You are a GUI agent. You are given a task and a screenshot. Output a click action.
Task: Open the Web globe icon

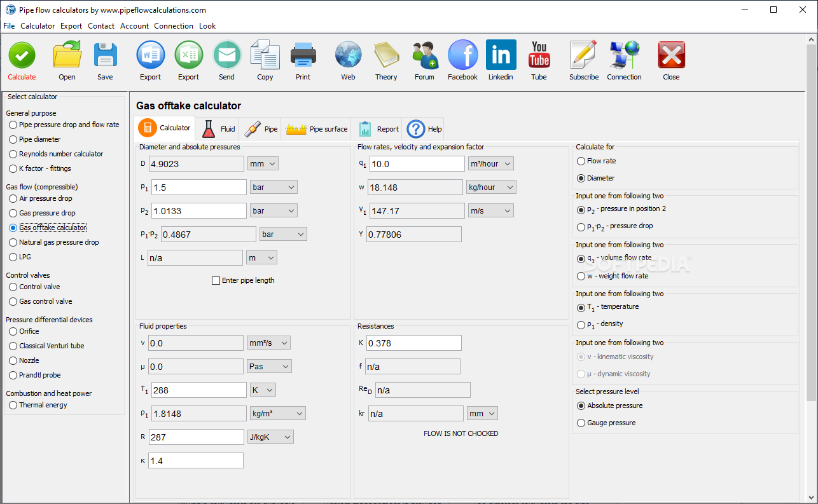click(349, 55)
